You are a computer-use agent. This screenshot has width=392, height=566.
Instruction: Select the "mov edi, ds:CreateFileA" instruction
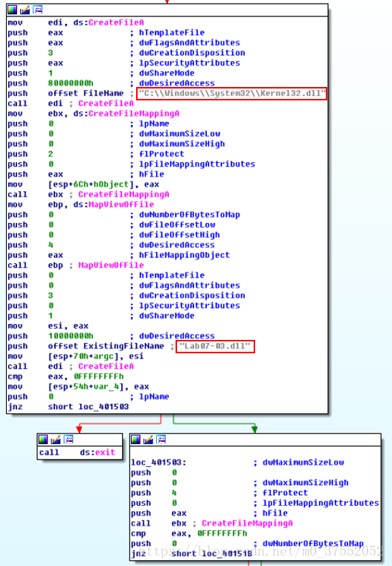click(76, 22)
